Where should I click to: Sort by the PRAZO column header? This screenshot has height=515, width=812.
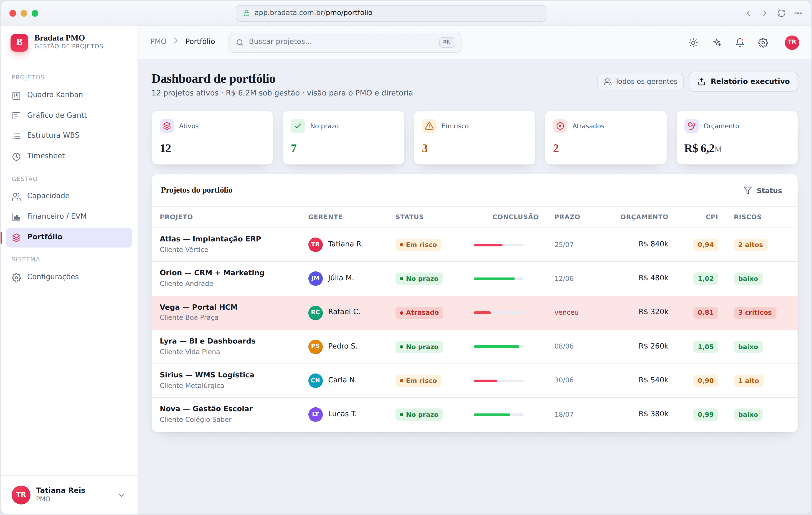[x=567, y=217]
